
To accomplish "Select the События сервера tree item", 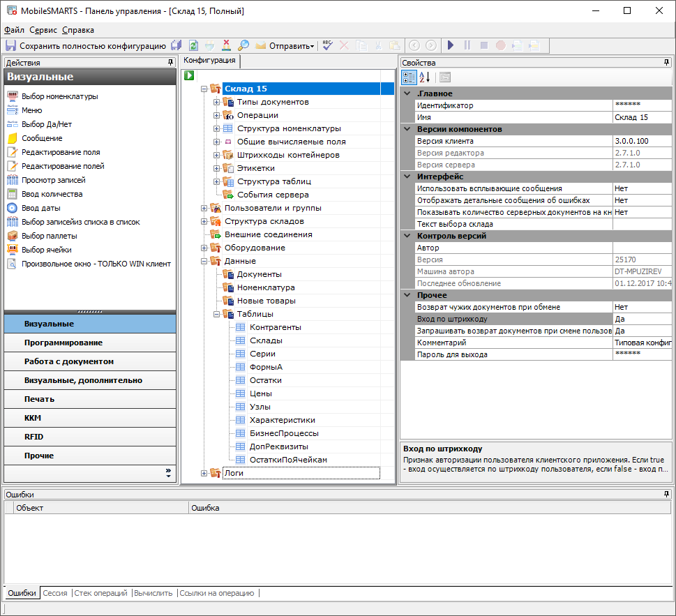I will 273,195.
